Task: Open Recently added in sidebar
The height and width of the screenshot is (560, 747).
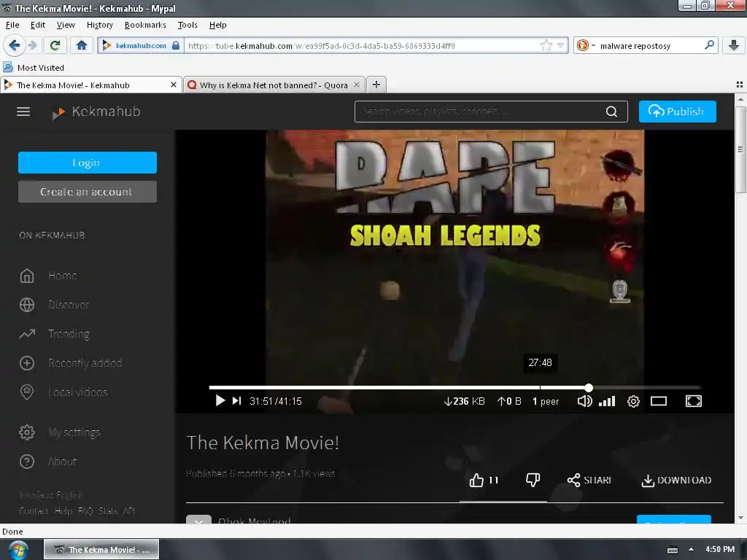Action: coord(85,363)
